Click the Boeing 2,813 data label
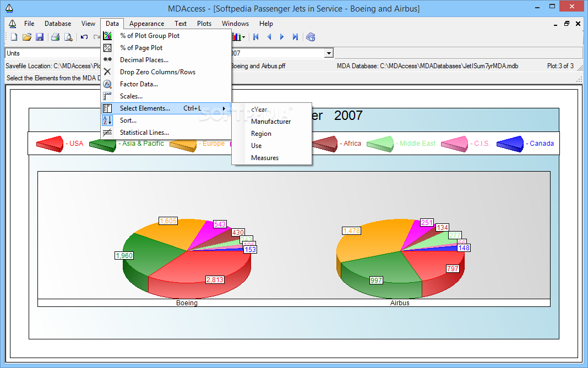This screenshot has width=588, height=368. [x=215, y=279]
